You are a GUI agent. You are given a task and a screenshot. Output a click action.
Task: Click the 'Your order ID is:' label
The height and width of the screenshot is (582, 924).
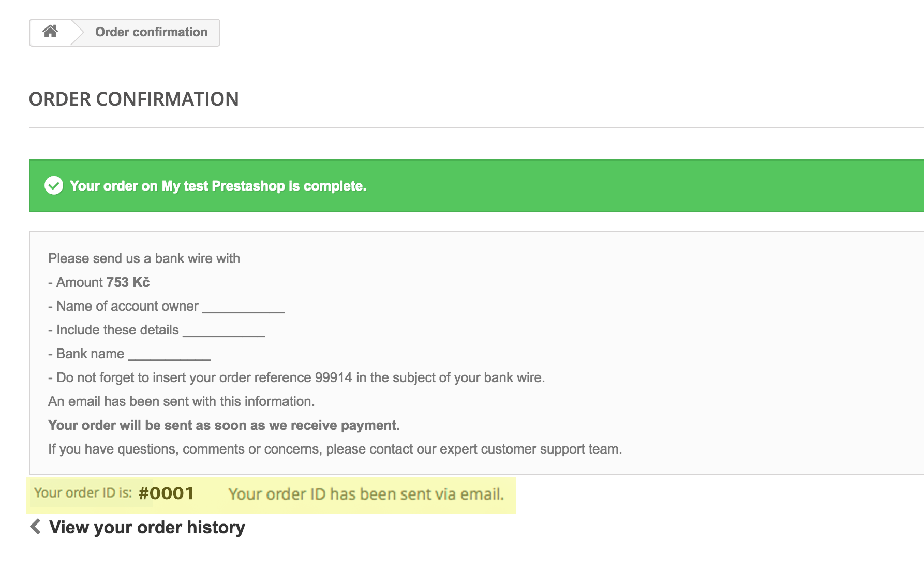(x=83, y=492)
